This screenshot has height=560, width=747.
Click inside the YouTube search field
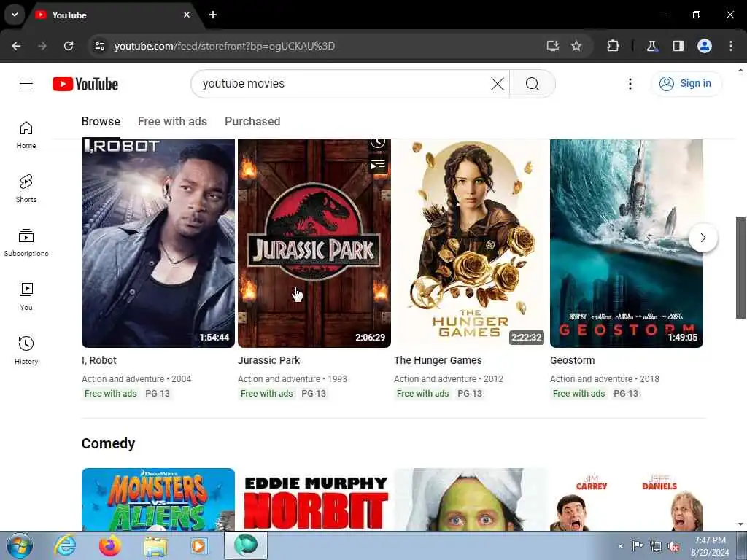point(343,84)
